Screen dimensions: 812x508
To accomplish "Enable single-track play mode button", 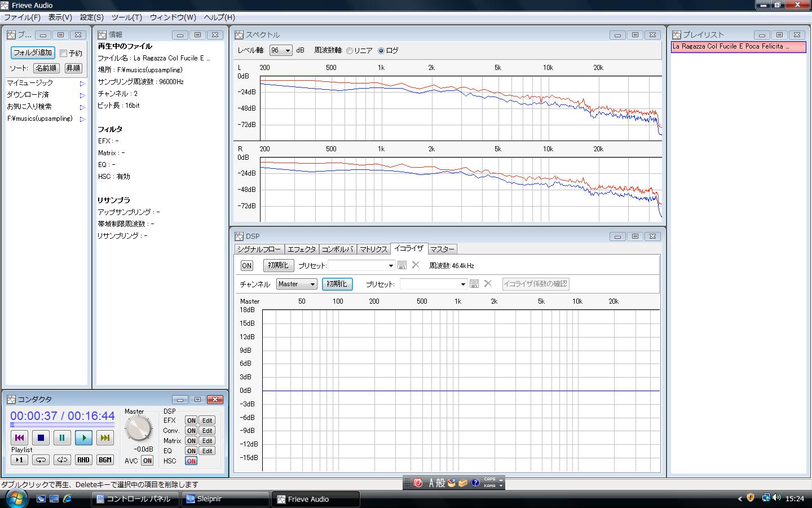I will pyautogui.click(x=19, y=459).
